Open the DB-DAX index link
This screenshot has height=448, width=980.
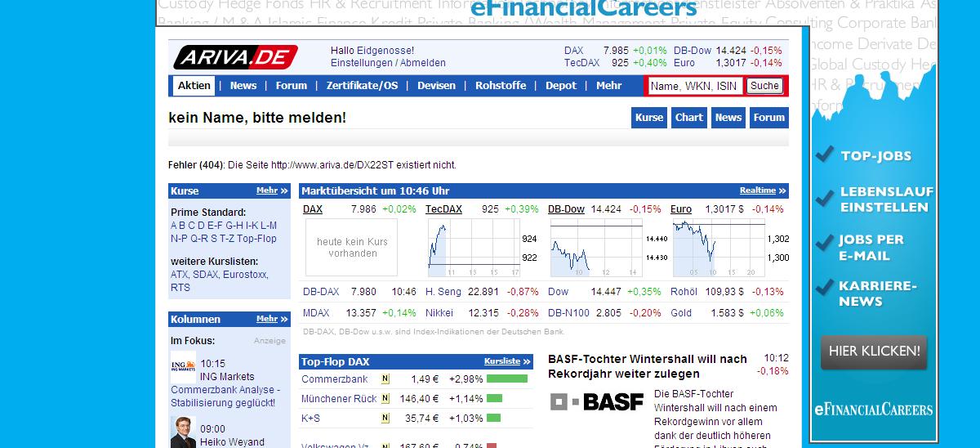click(x=321, y=292)
